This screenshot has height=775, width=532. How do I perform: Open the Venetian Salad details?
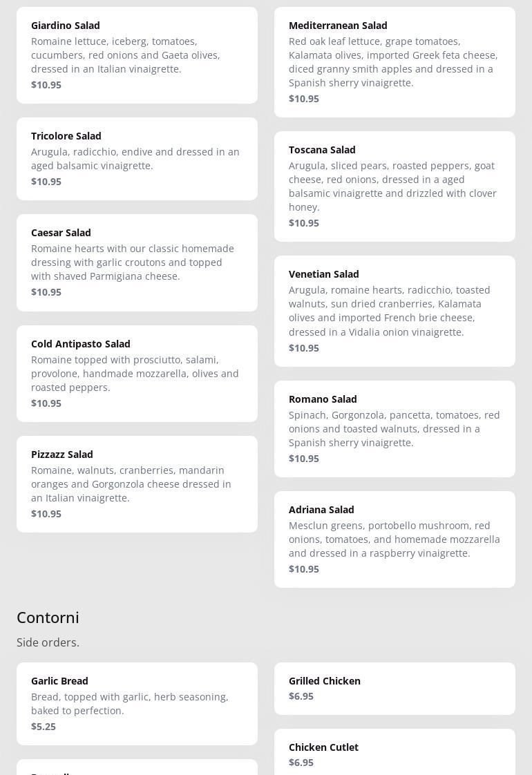(395, 311)
